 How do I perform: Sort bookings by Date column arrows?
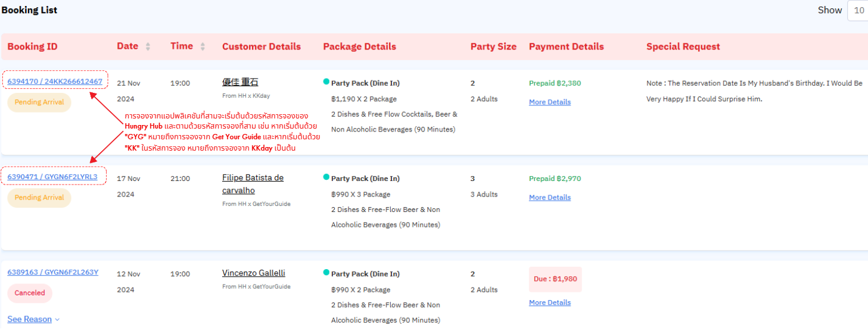point(148,46)
